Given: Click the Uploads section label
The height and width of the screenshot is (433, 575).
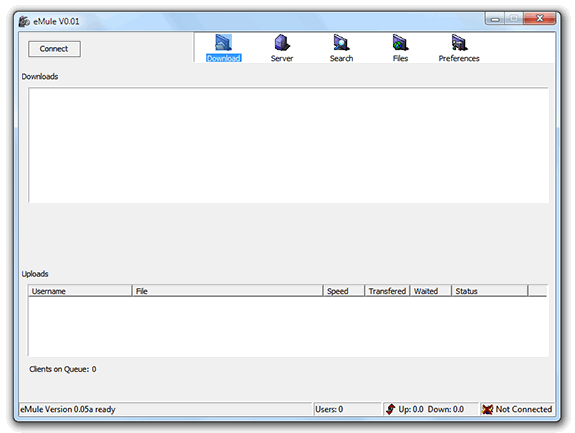Looking at the screenshot, I should point(35,274).
